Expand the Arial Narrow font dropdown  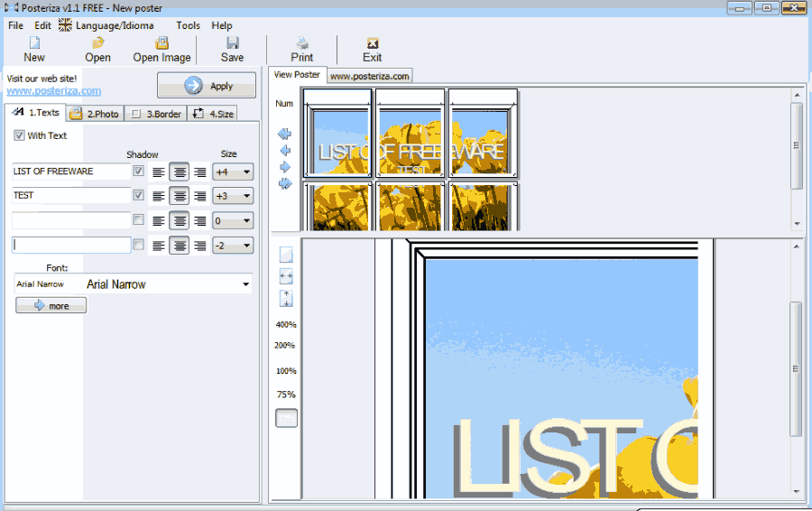246,284
